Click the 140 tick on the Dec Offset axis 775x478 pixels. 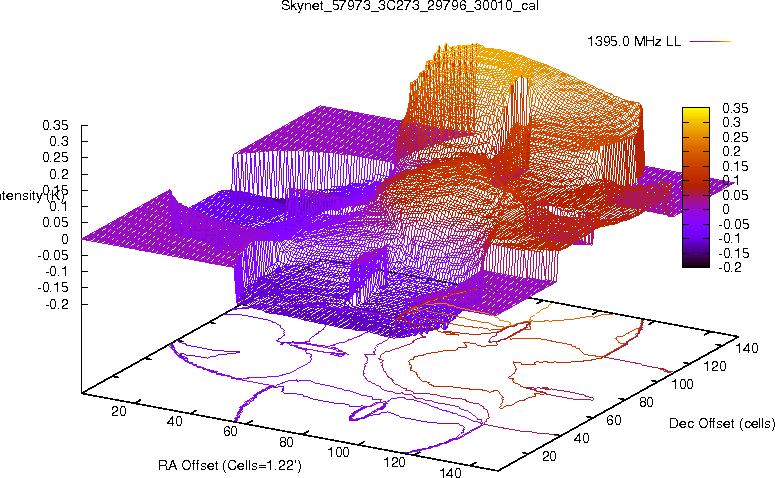point(747,348)
